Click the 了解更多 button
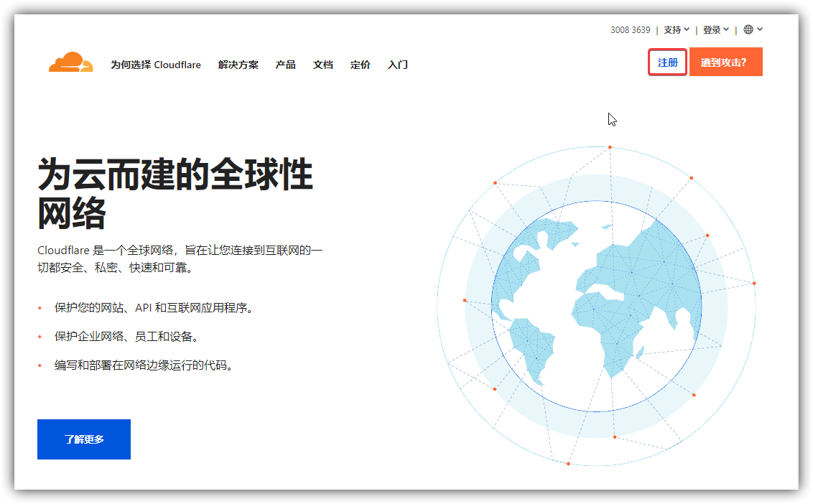Image resolution: width=813 pixels, height=504 pixels. [84, 439]
